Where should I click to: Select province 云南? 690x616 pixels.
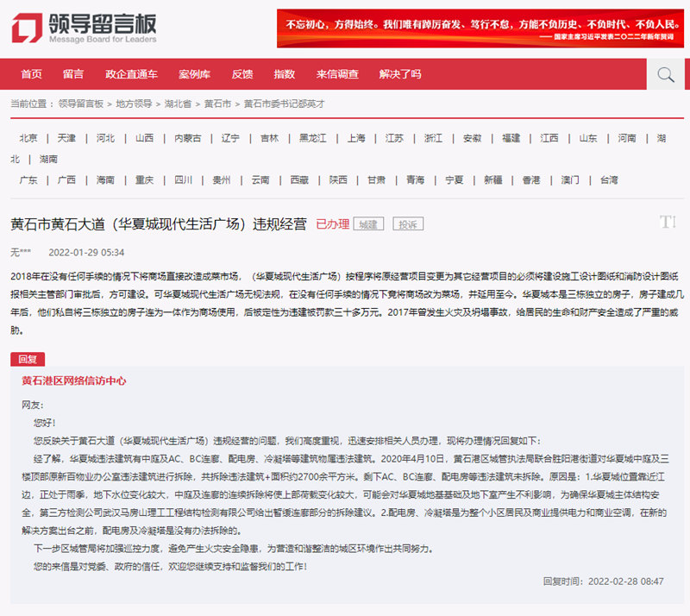tap(260, 180)
